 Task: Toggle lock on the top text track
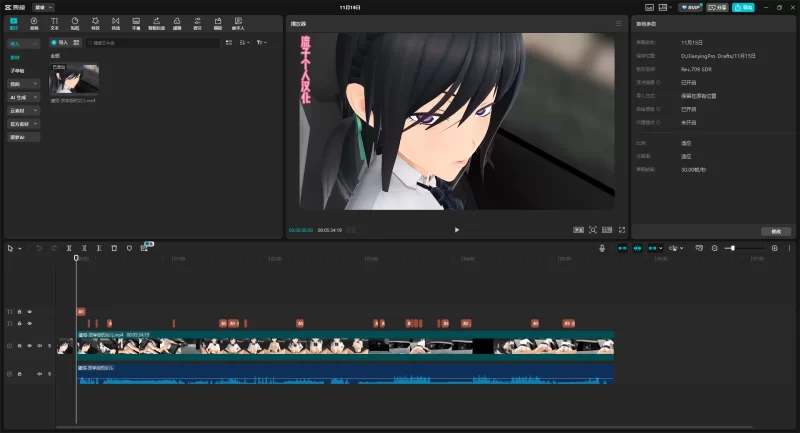[x=20, y=312]
